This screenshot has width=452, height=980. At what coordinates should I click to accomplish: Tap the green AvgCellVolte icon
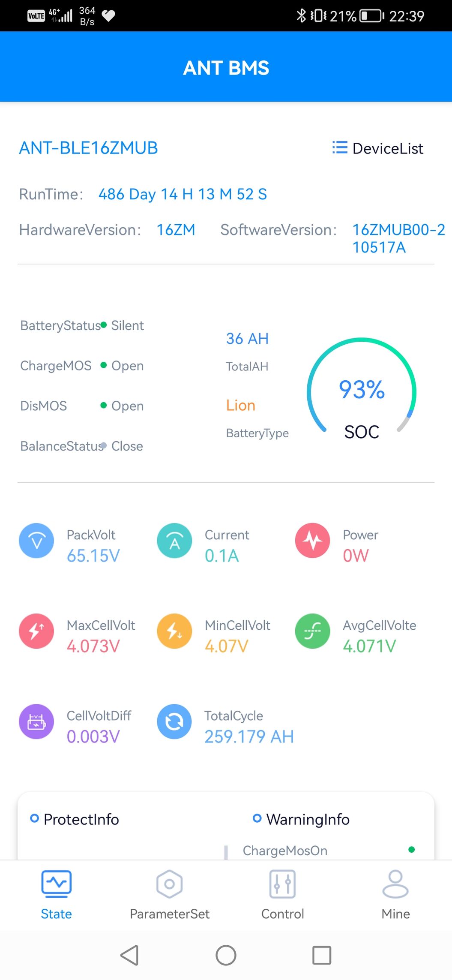[x=313, y=631]
